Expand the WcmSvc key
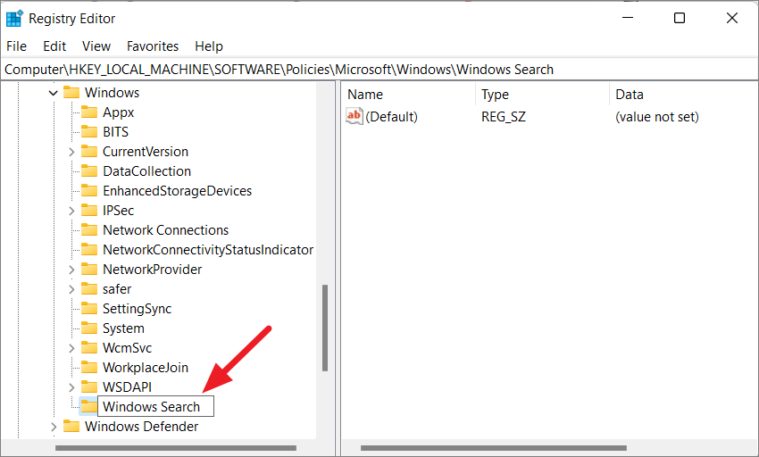Image resolution: width=759 pixels, height=457 pixels. 71,349
